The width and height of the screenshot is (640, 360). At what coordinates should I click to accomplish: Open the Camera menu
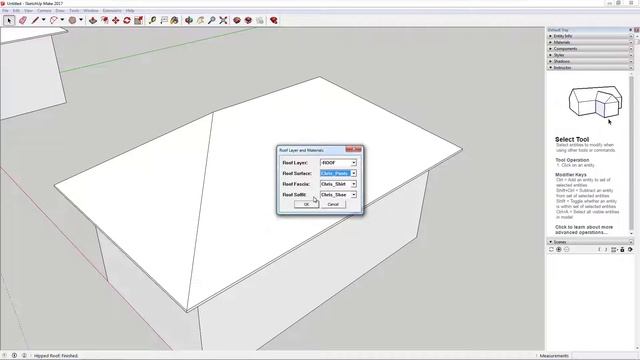point(44,10)
